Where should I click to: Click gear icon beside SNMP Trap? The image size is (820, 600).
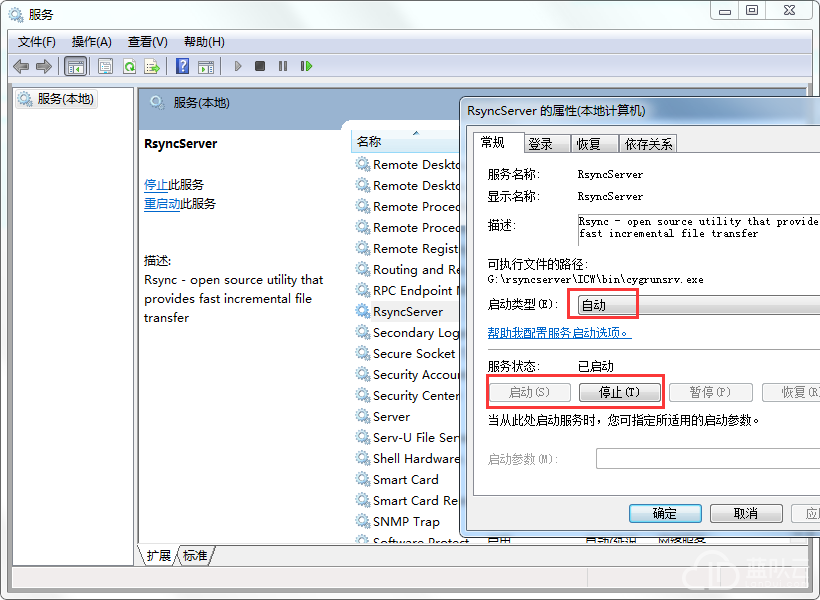[363, 521]
